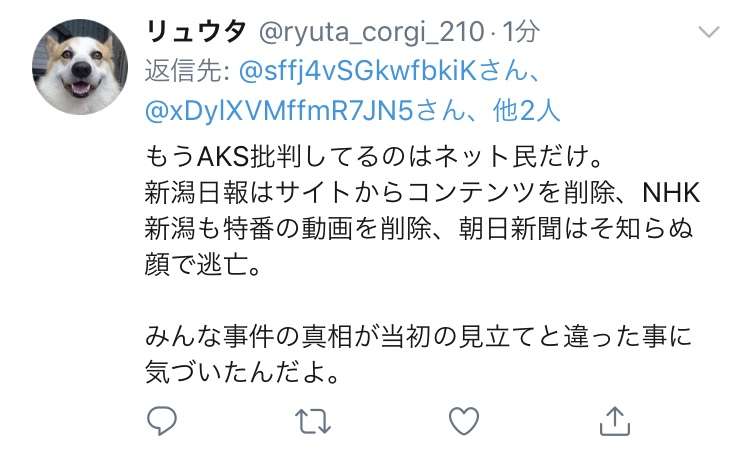Click the line 顔で逃亡
750x449 pixels.
pyautogui.click(x=203, y=264)
